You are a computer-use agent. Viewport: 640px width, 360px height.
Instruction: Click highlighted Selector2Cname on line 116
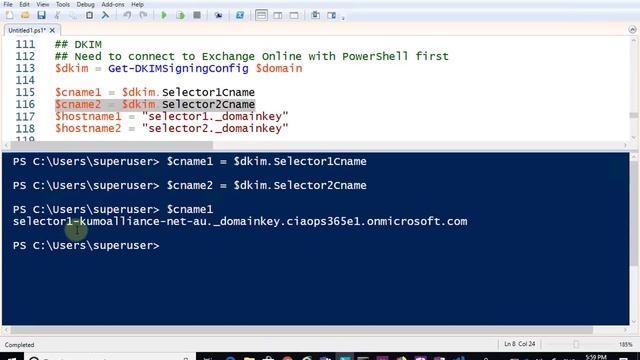click(x=208, y=104)
